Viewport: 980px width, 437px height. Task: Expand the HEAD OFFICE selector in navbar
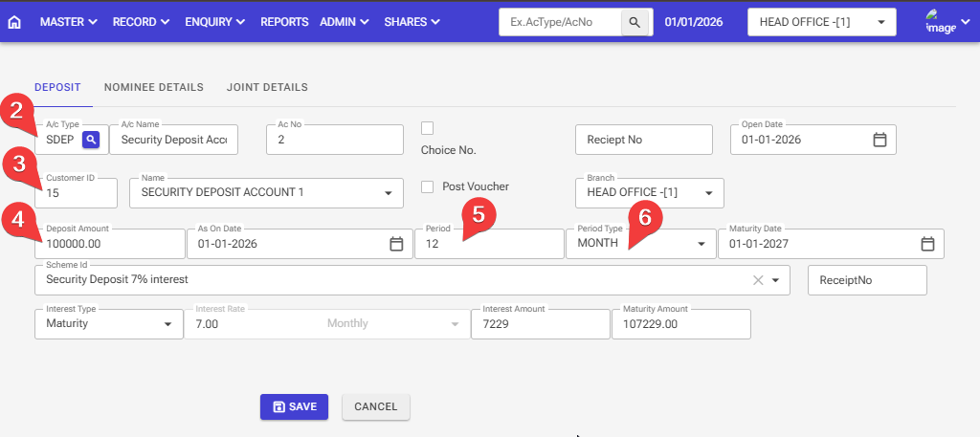(820, 21)
